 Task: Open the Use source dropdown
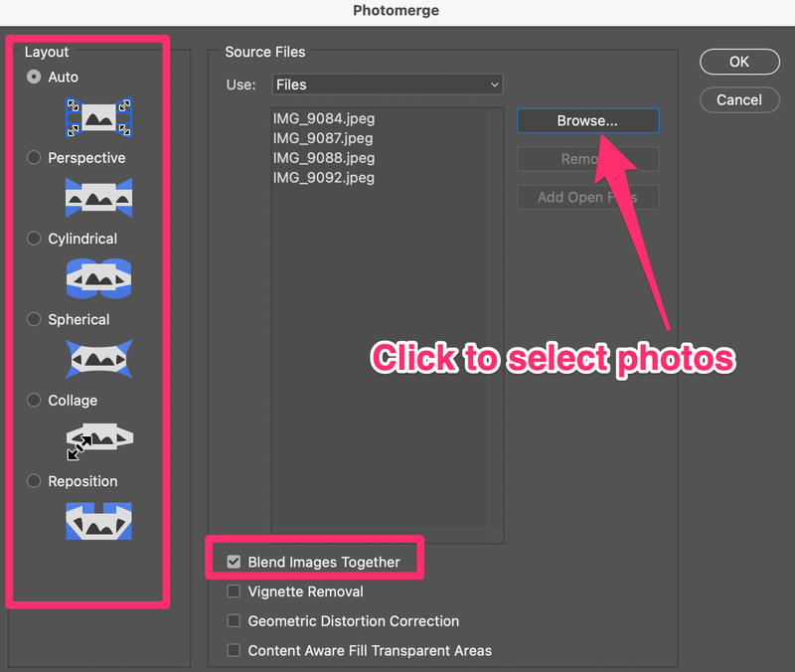point(388,84)
